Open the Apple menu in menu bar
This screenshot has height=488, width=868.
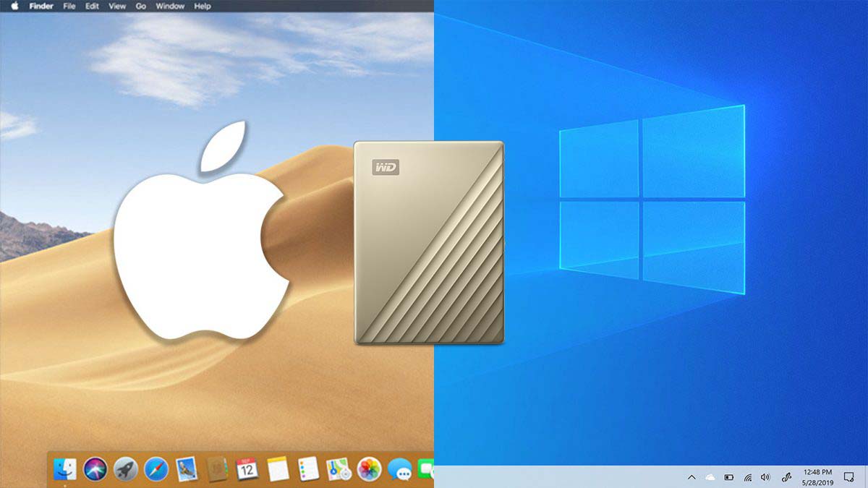point(14,6)
